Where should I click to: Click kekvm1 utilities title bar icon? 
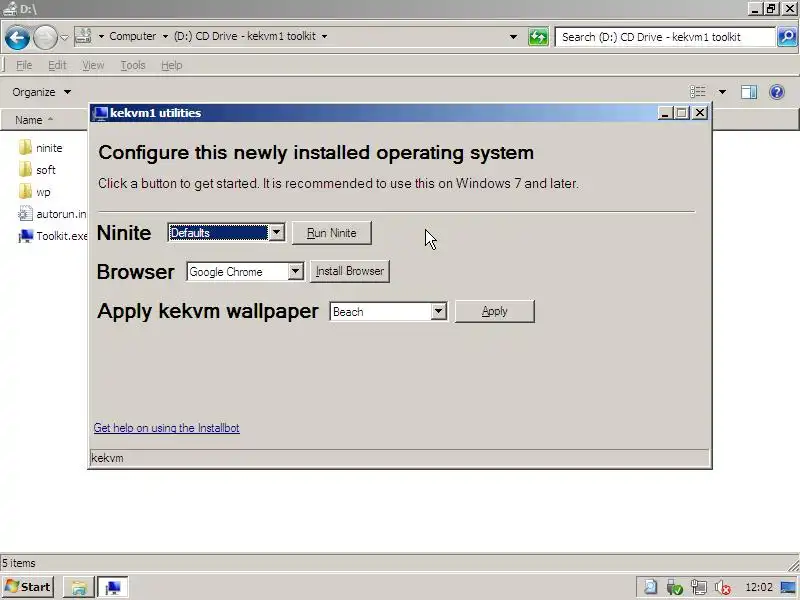pos(101,113)
